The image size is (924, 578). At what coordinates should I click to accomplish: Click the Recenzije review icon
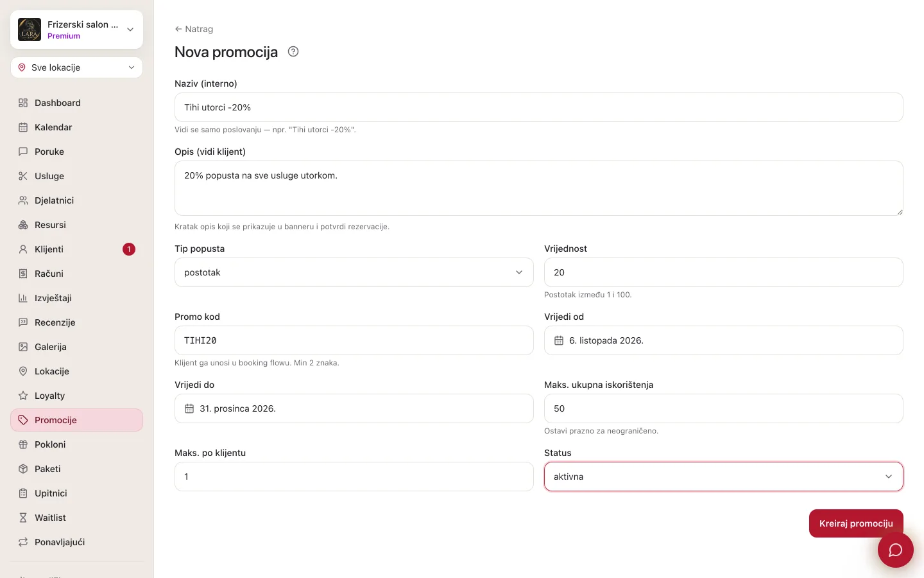click(23, 322)
